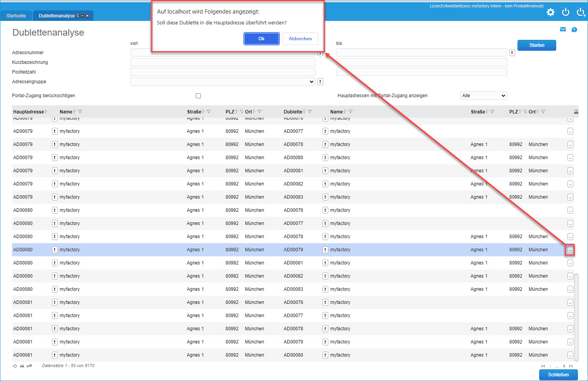Image resolution: width=588 pixels, height=381 pixels.
Task: Open the Adressengruppe dropdown
Action: 222,82
